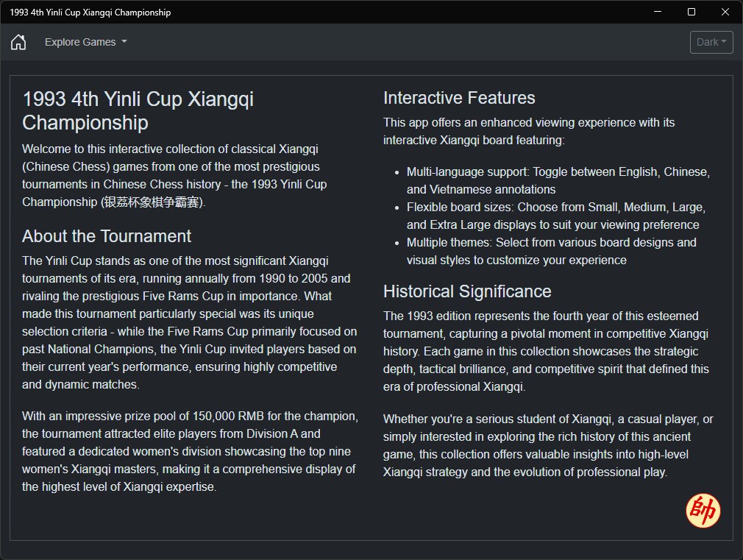
Task: Click the main 1993 4th Yinli Cup heading
Action: point(138,111)
